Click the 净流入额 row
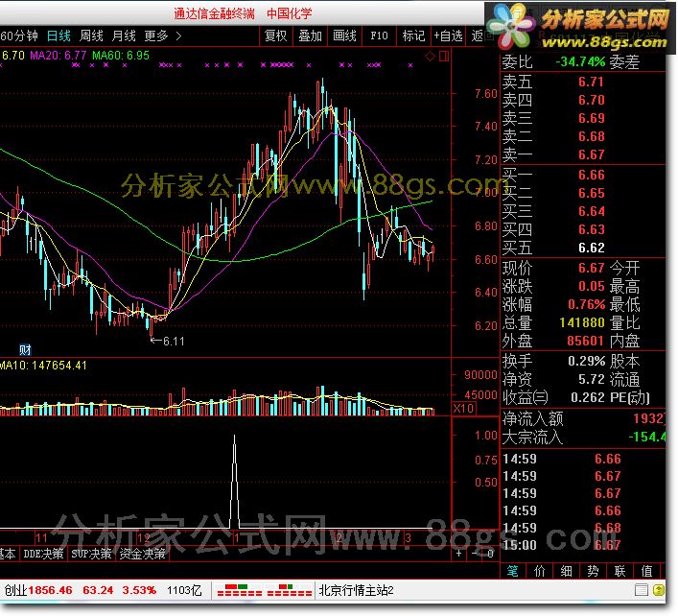 coord(583,418)
